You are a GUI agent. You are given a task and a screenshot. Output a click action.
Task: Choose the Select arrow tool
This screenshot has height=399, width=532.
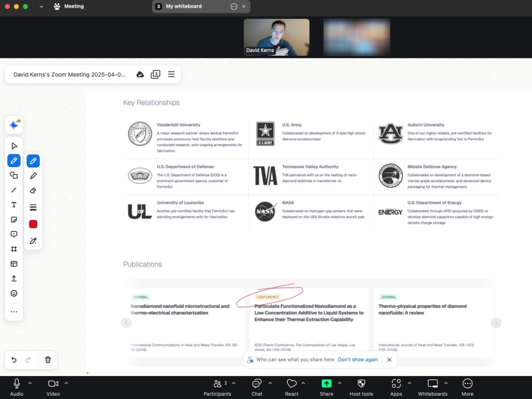14,146
